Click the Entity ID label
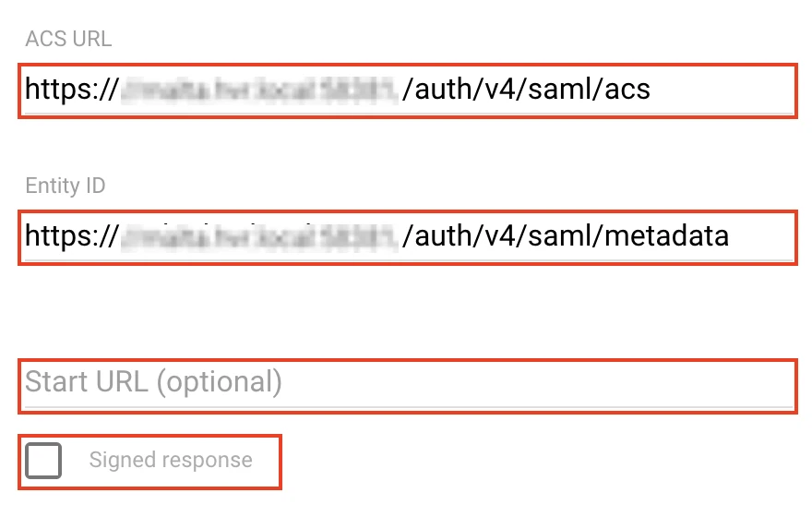Viewport: 812px width, 517px height. pyautogui.click(x=66, y=186)
